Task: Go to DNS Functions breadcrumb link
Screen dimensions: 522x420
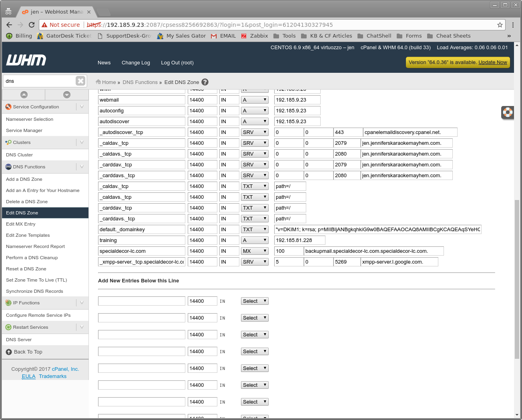Action: 140,82
